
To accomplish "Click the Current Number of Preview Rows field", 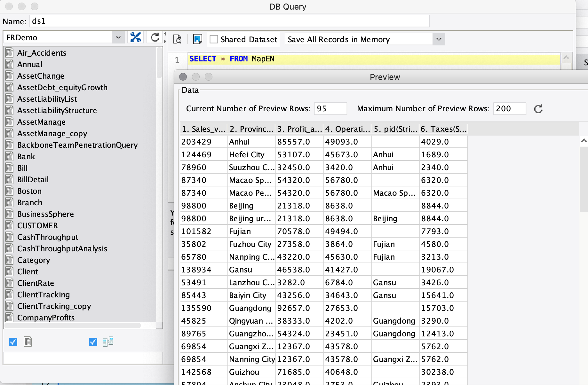I will 330,109.
